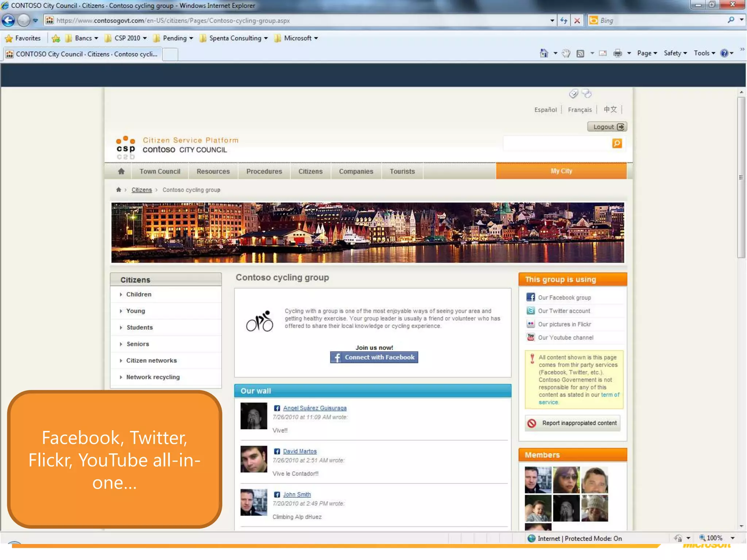Open the Tools menu dropdown

pyautogui.click(x=704, y=53)
